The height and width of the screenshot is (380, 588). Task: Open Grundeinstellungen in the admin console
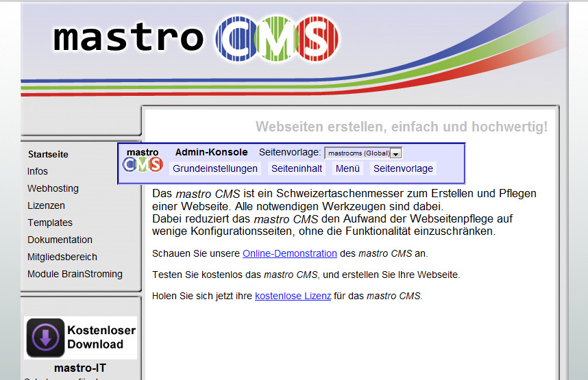click(215, 168)
